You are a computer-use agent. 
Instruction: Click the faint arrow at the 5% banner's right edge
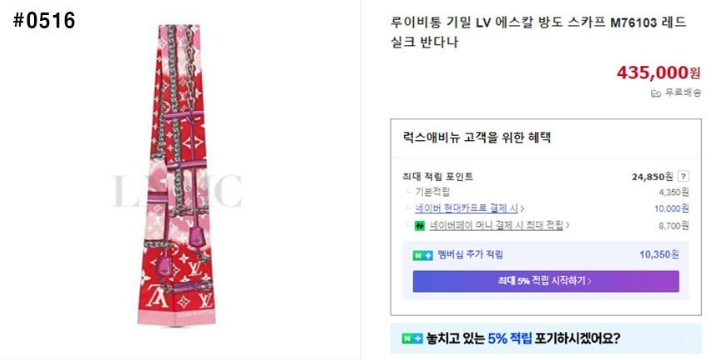[687, 339]
